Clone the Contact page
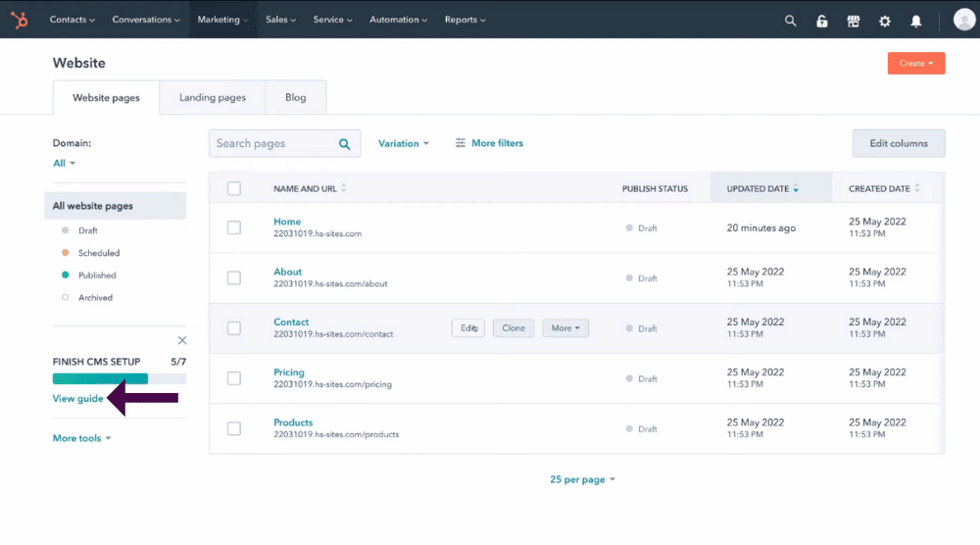Screen dimensions: 980x545 [x=514, y=328]
